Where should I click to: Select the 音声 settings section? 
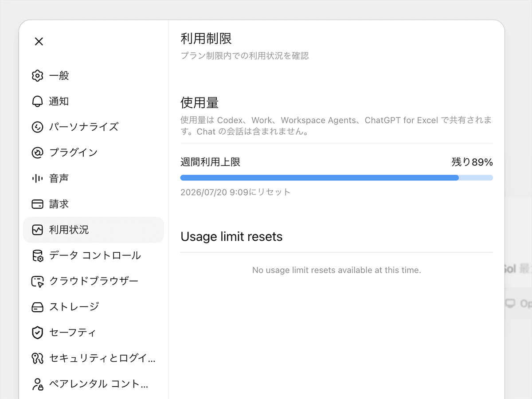[94, 178]
